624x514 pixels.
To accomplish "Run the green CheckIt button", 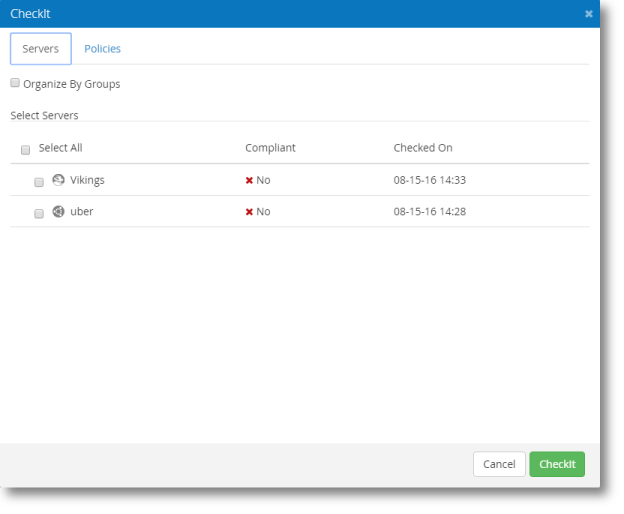I will point(557,464).
